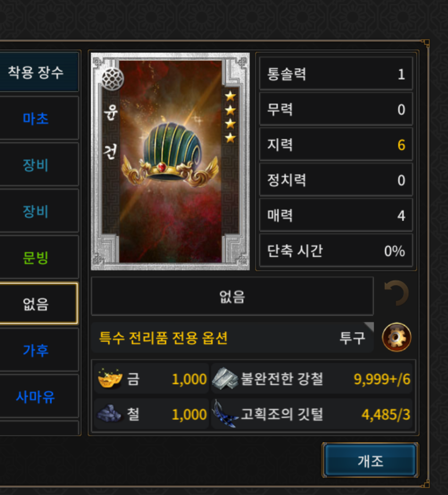Click the gold stars on the card

(x=231, y=117)
